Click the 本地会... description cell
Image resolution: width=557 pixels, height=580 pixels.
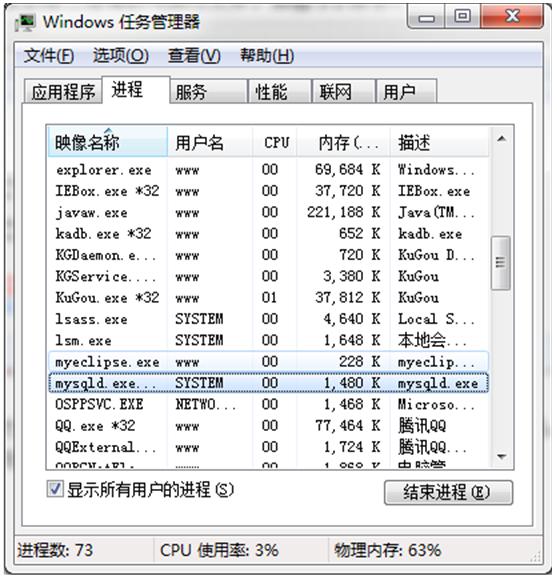pyautogui.click(x=433, y=340)
